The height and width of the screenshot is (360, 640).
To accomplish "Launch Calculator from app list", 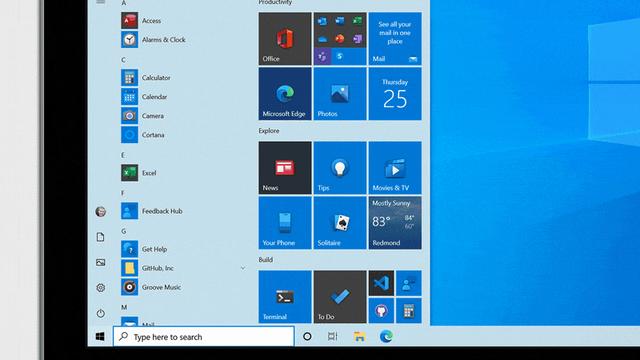I will pyautogui.click(x=146, y=78).
